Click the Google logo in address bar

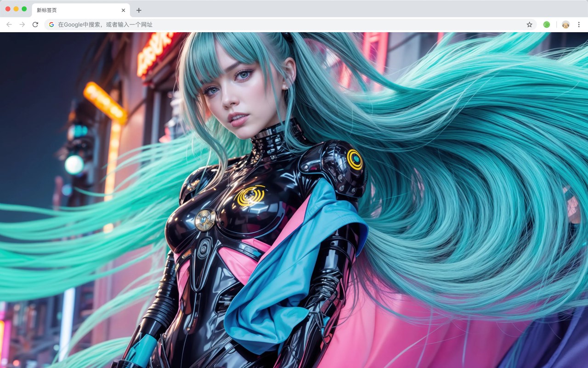tap(51, 24)
